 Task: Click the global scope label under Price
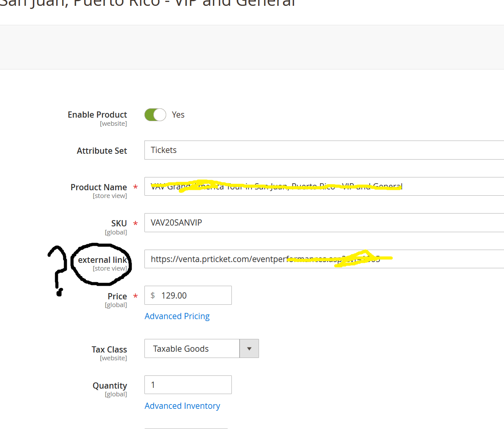(116, 305)
